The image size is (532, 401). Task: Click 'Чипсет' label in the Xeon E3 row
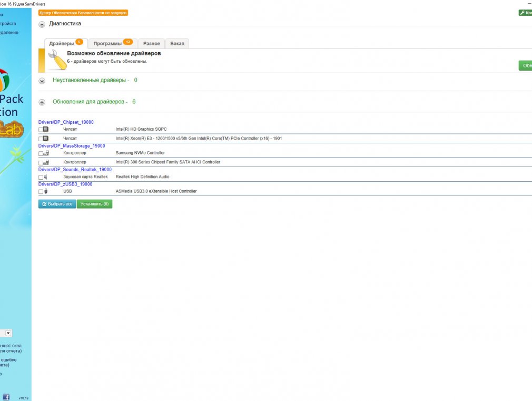(x=70, y=139)
